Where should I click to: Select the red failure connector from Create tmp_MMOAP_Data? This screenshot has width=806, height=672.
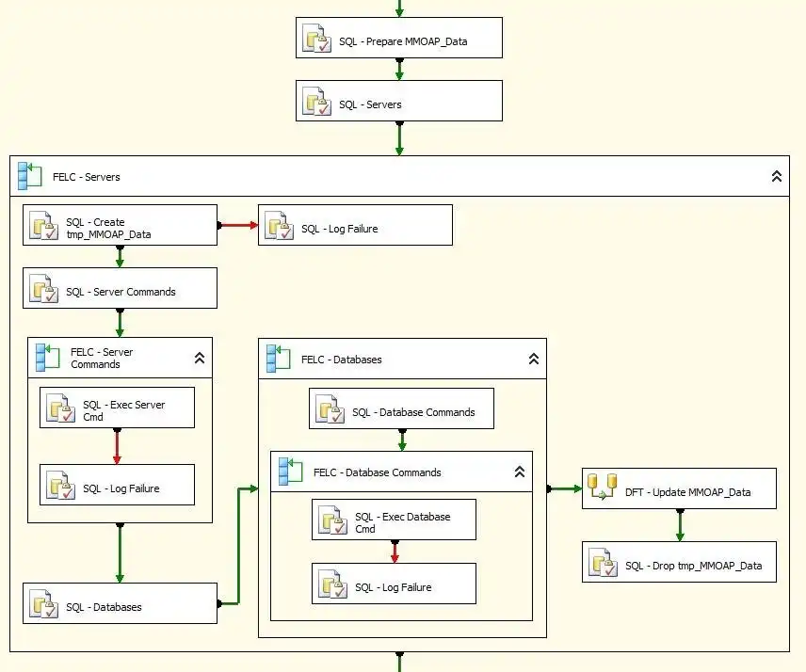[237, 225]
